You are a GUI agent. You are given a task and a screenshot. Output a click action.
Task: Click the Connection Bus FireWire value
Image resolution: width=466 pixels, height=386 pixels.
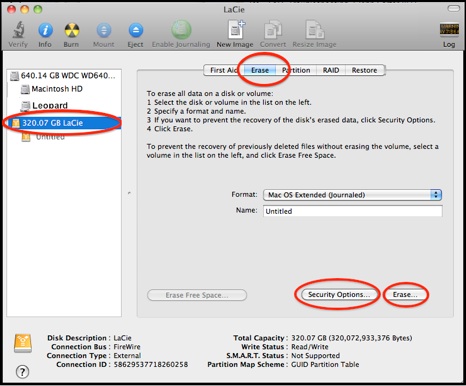pos(127,347)
